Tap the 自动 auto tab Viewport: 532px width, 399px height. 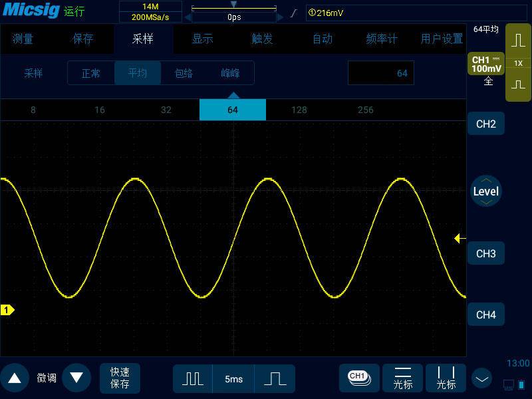coord(323,39)
